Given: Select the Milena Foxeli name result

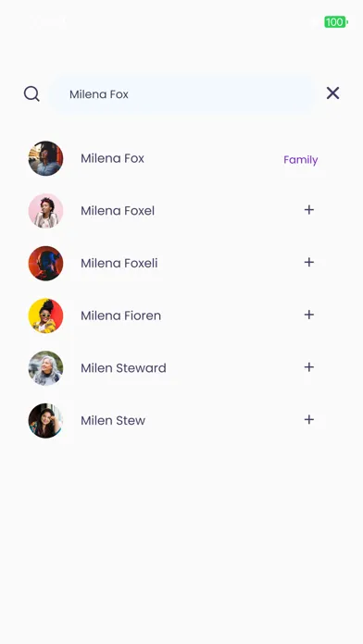Looking at the screenshot, I should (119, 264).
